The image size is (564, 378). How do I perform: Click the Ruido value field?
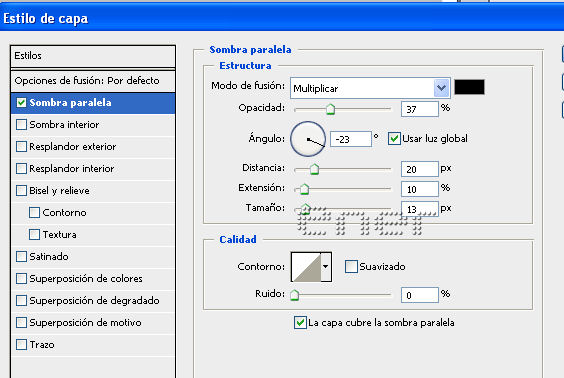coord(420,295)
